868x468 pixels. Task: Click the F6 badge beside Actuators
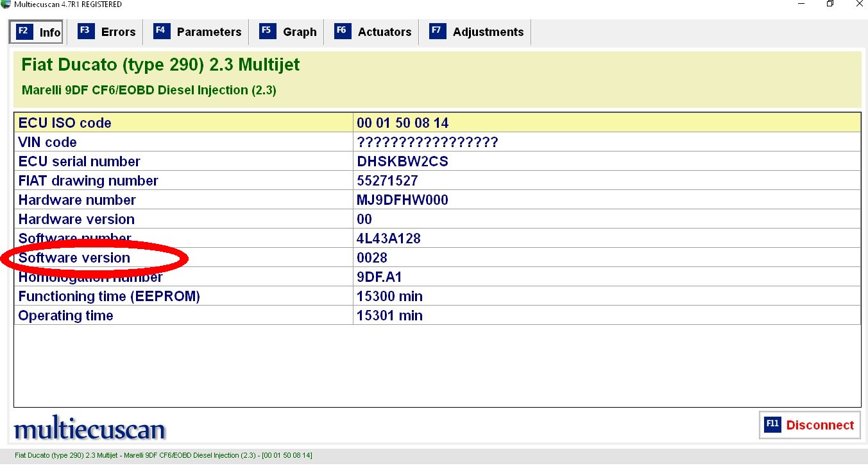[x=343, y=31]
